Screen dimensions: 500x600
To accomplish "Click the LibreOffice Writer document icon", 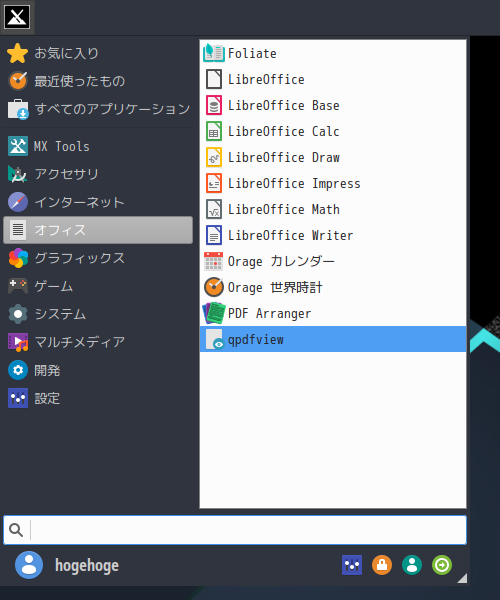I will pyautogui.click(x=213, y=235).
